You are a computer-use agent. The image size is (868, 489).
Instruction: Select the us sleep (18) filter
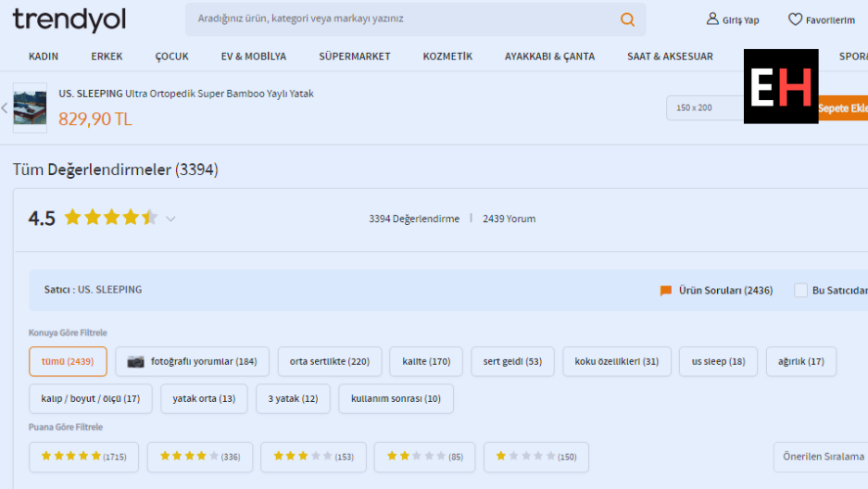(x=718, y=362)
